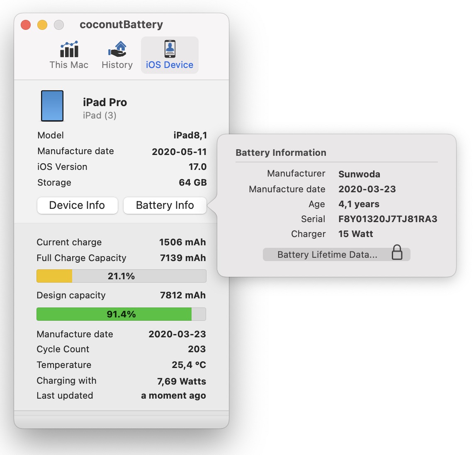The width and height of the screenshot is (476, 455).
Task: Click the Temperature label
Action: (x=64, y=365)
